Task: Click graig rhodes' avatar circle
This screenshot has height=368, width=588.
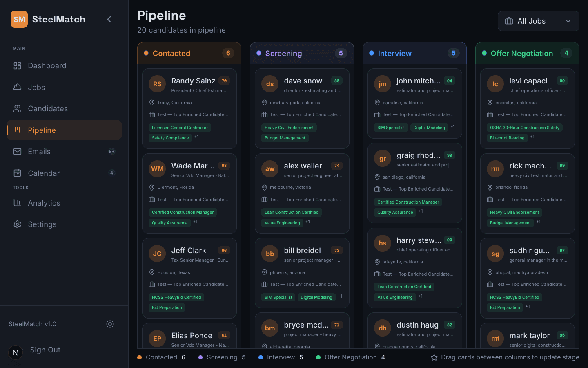Action: coord(382,158)
